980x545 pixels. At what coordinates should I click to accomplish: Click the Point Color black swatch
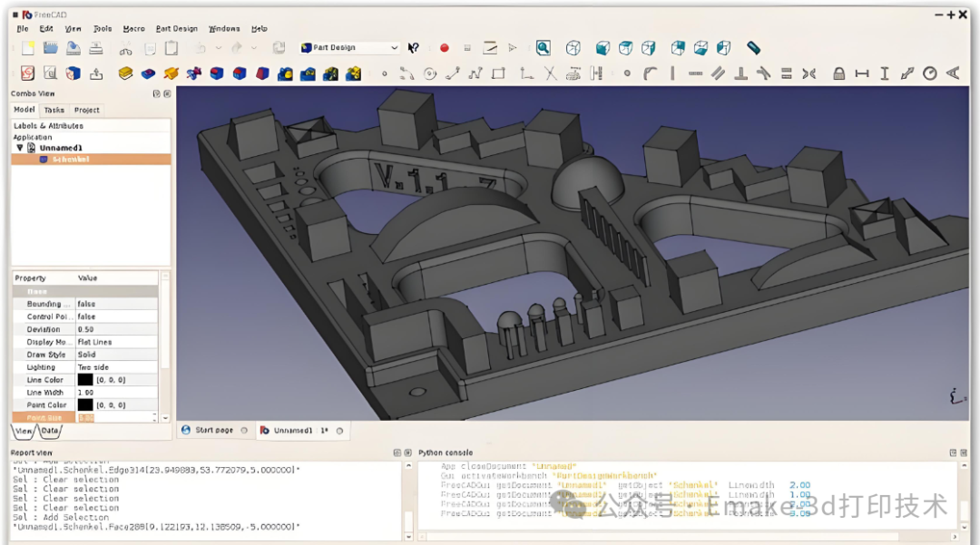[x=85, y=405]
